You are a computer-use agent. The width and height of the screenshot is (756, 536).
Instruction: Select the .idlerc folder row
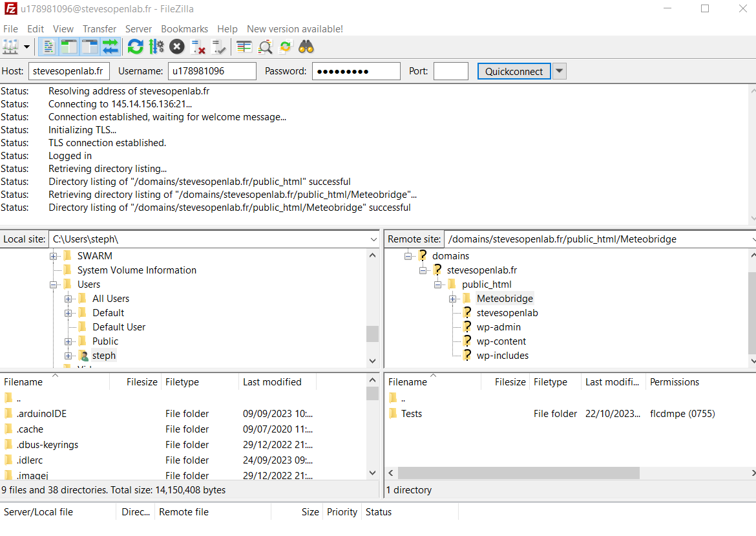[184, 460]
